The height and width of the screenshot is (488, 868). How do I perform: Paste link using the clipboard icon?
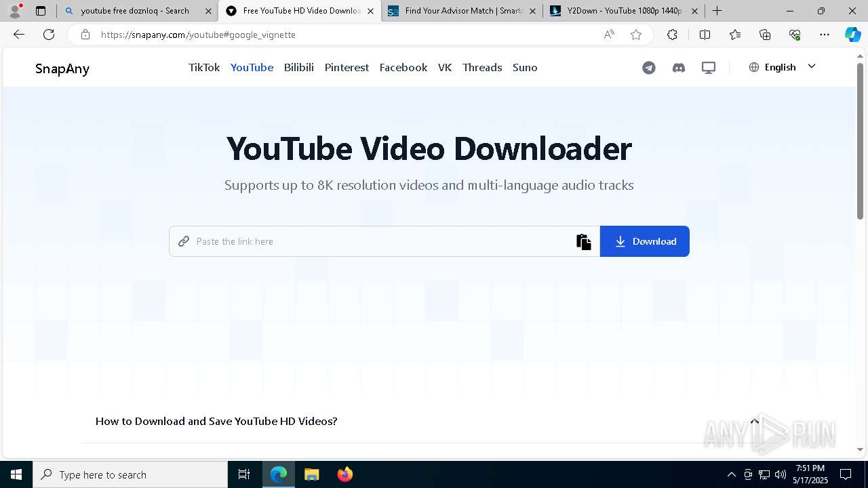pos(584,242)
